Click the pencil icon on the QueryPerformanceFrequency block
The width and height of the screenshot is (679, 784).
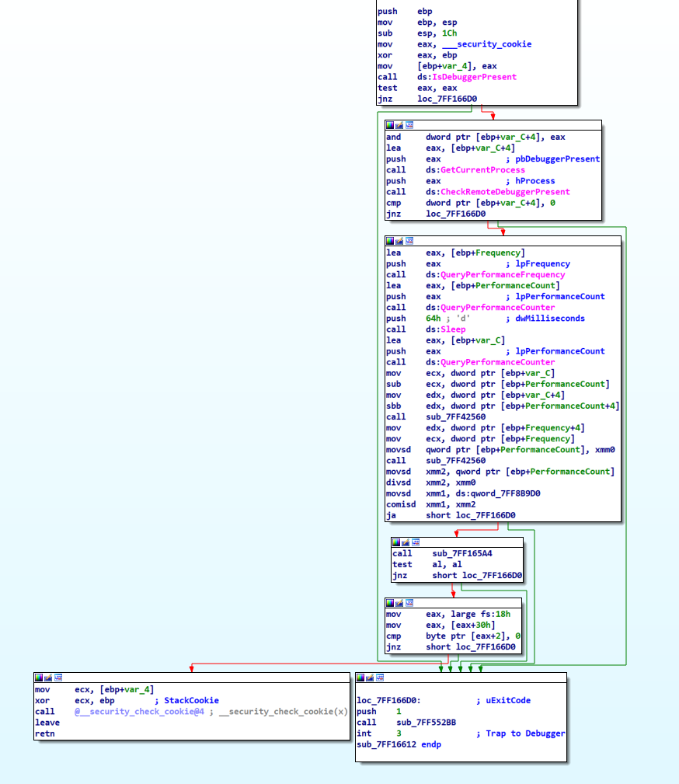pyautogui.click(x=399, y=241)
